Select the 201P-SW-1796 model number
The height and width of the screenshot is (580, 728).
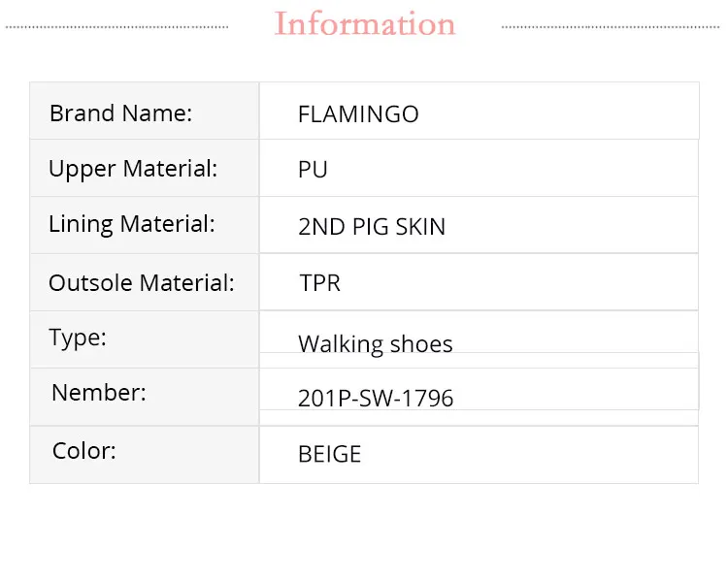tap(376, 398)
